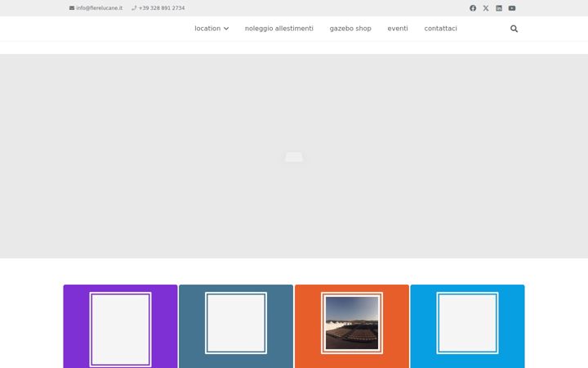This screenshot has width=588, height=368.
Task: Go to noleggio allestimenti page
Action: (279, 29)
